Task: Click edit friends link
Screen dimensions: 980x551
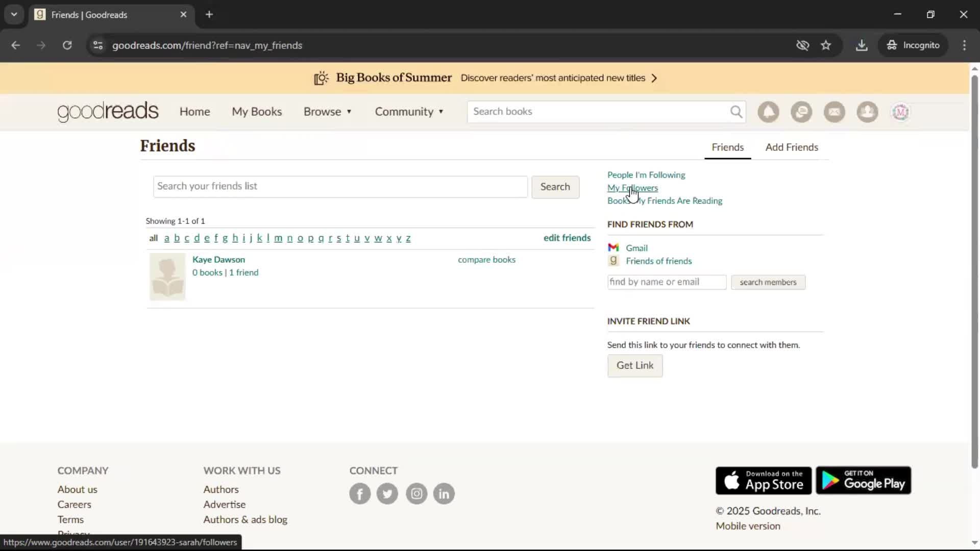Action: coord(567,238)
